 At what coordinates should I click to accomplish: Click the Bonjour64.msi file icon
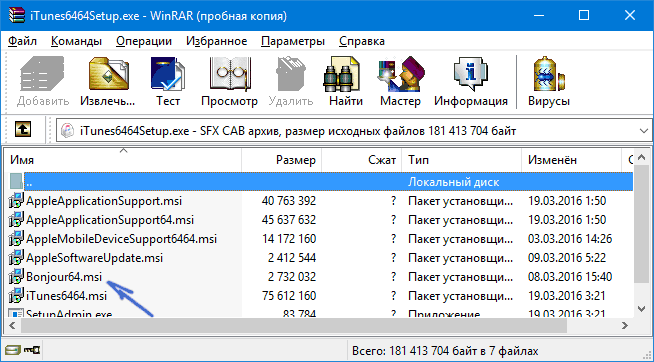[16, 277]
